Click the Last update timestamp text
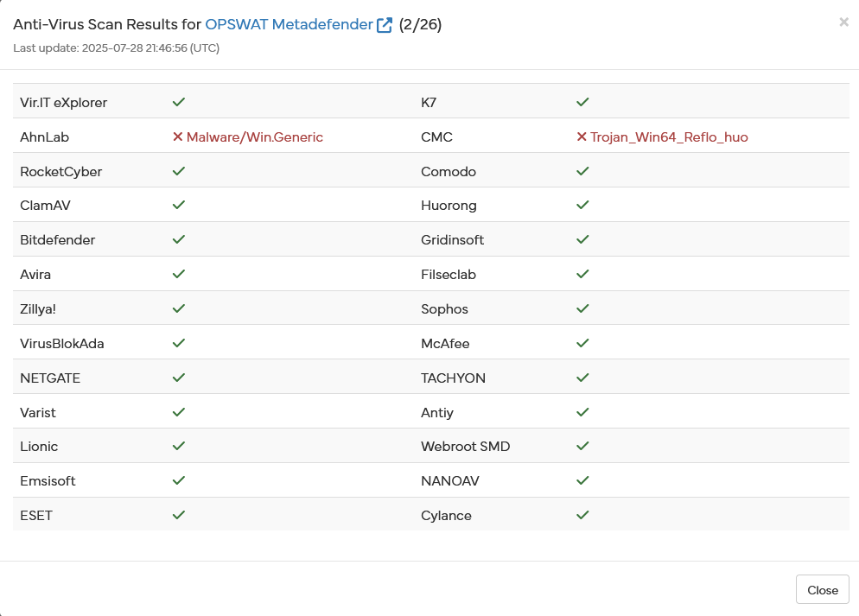 pos(117,48)
